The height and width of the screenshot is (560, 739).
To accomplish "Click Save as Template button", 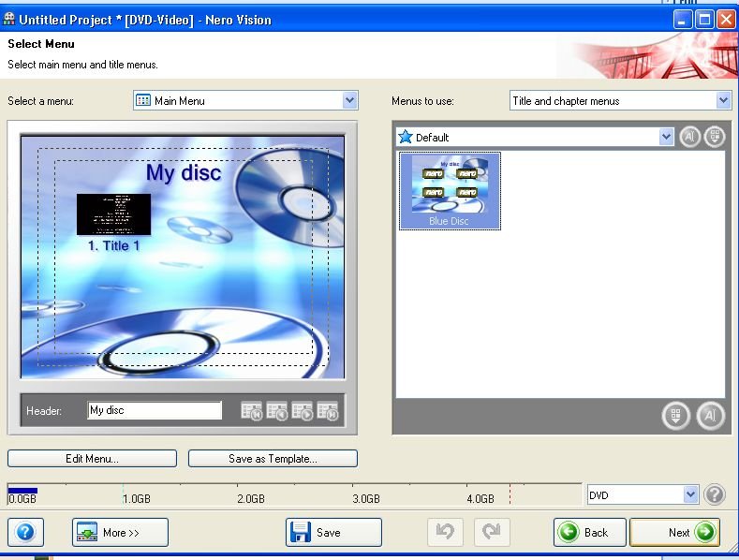I will (273, 459).
